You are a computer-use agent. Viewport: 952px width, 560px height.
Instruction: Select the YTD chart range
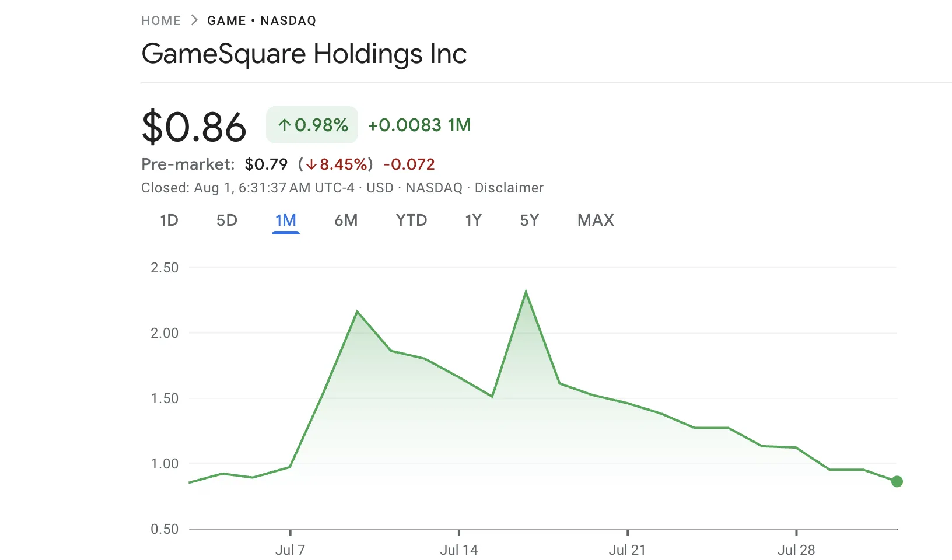point(411,220)
